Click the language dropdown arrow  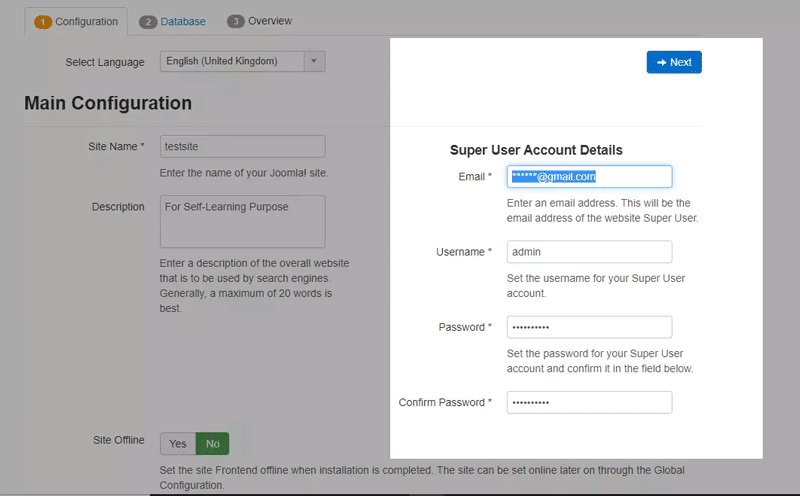314,61
